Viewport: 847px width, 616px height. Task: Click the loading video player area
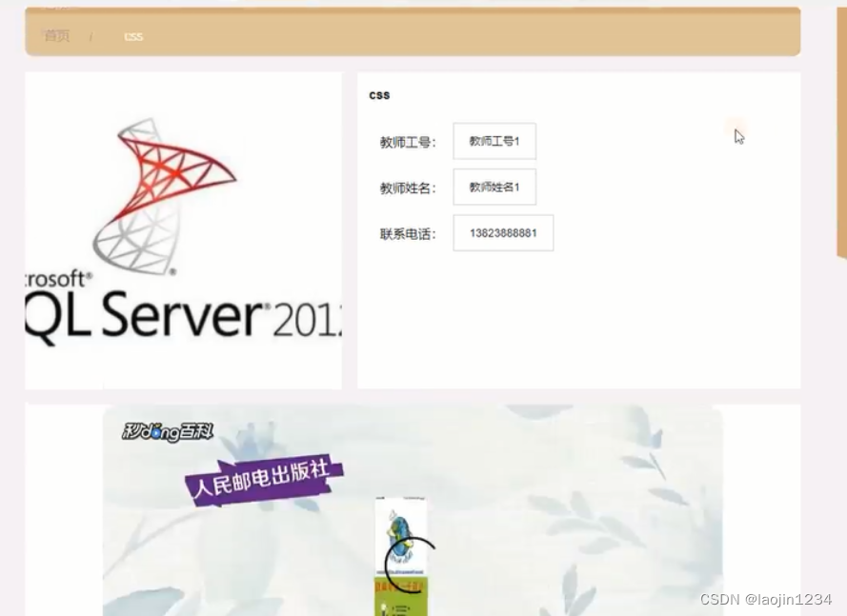coord(413,510)
